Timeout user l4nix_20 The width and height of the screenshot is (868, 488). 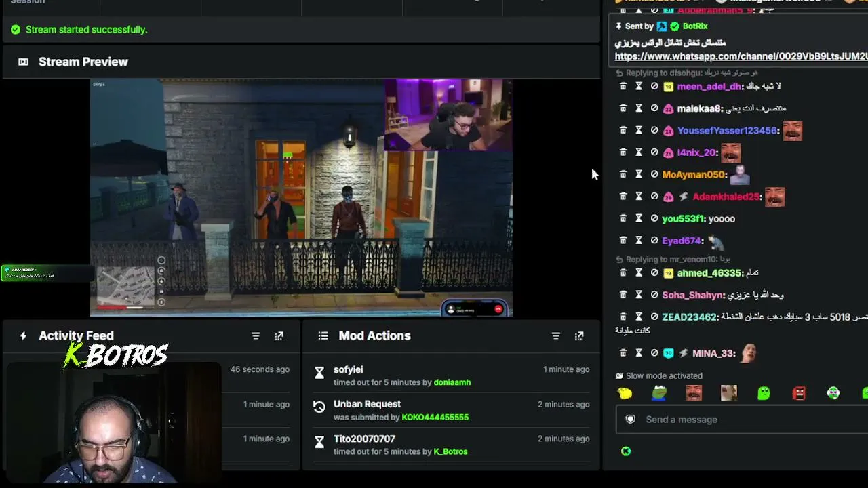click(x=639, y=152)
